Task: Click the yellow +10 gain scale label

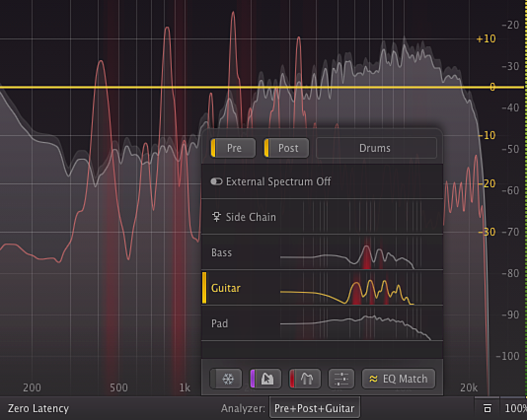Action: tap(486, 39)
